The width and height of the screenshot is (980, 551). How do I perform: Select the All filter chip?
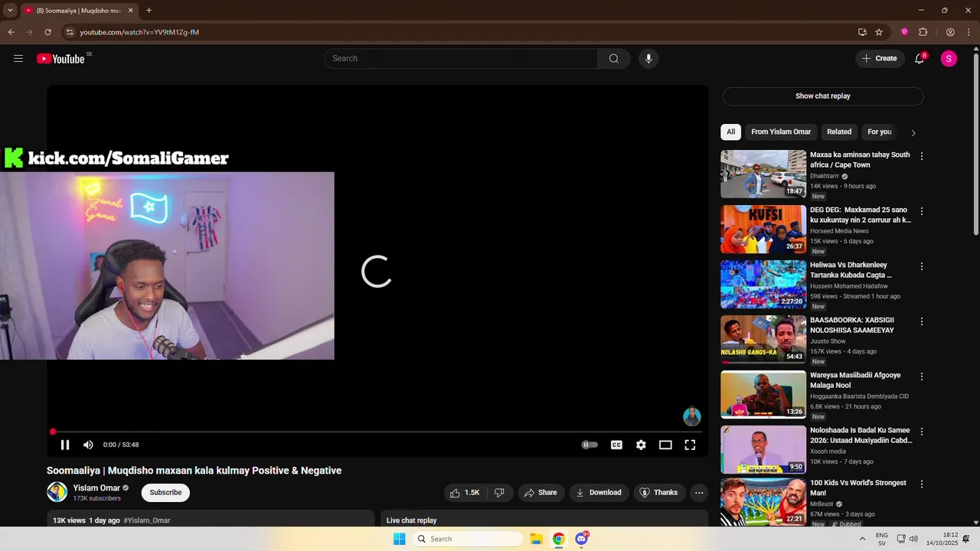pyautogui.click(x=730, y=132)
